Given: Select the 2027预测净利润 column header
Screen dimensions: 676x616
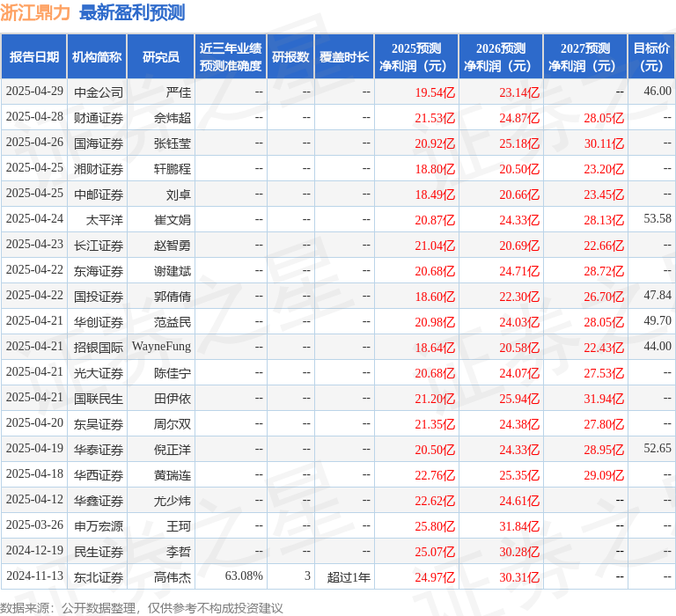Looking at the screenshot, I should point(585,57).
